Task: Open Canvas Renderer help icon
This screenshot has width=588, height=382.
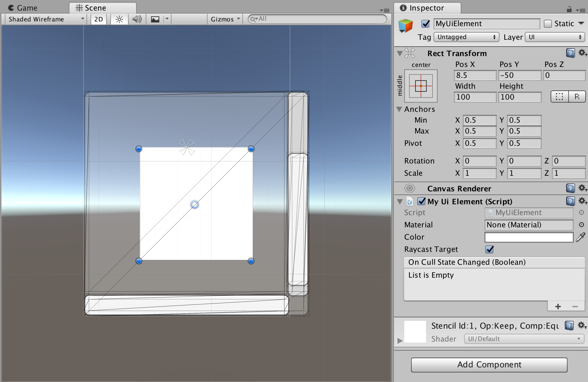Action: 570,188
